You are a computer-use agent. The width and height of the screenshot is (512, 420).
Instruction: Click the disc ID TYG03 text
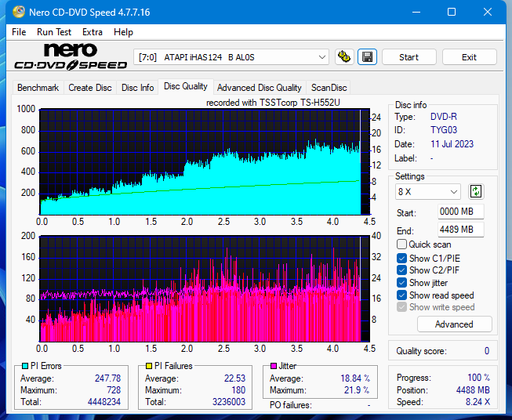pos(444,130)
